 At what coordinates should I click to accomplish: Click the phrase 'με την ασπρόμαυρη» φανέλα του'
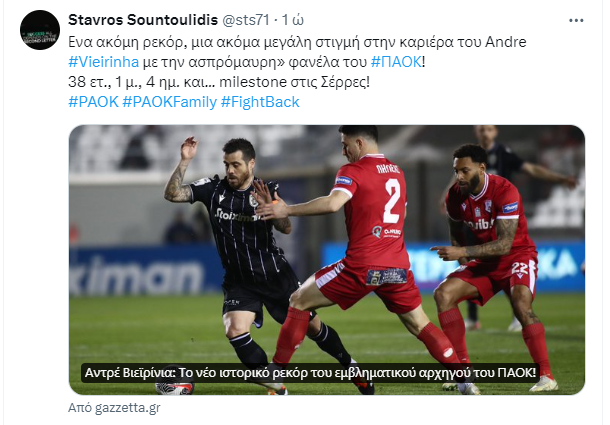(x=255, y=62)
